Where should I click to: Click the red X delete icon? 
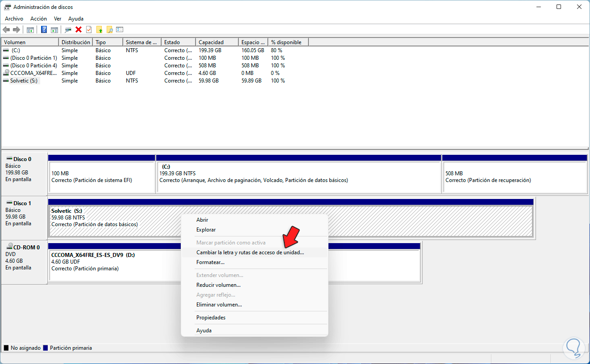(x=79, y=30)
